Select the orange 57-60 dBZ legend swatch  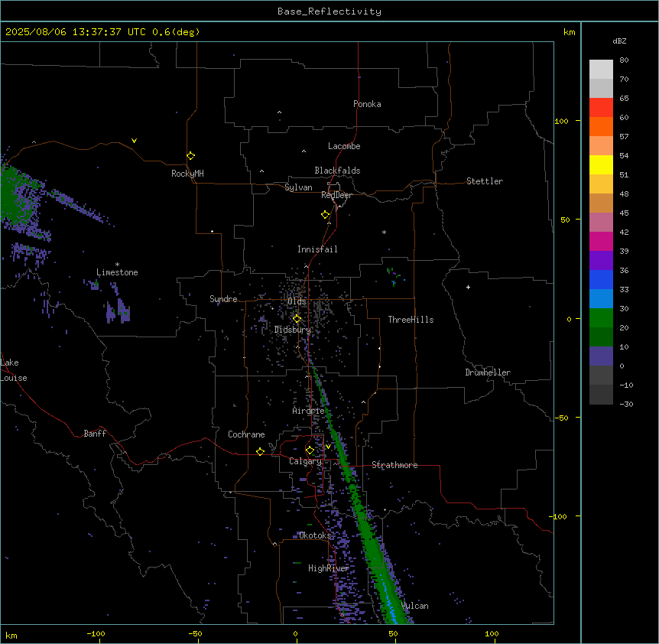pyautogui.click(x=601, y=126)
